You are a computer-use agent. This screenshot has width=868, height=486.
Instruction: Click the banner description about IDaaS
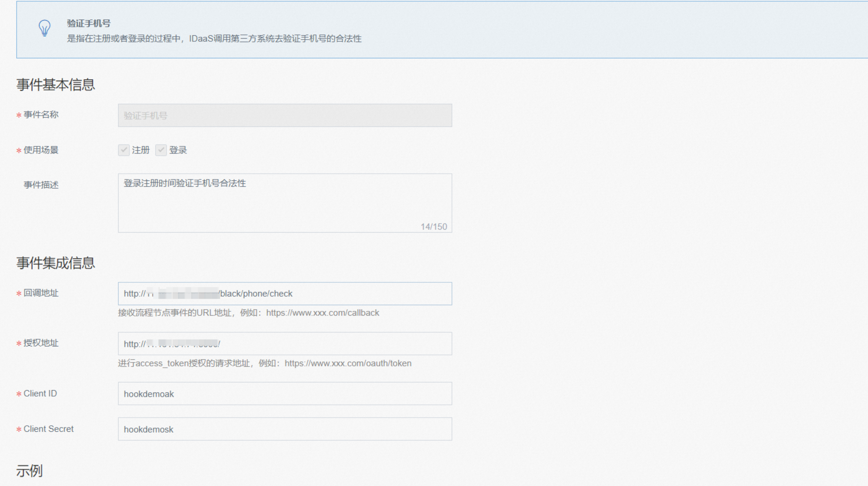(x=214, y=38)
